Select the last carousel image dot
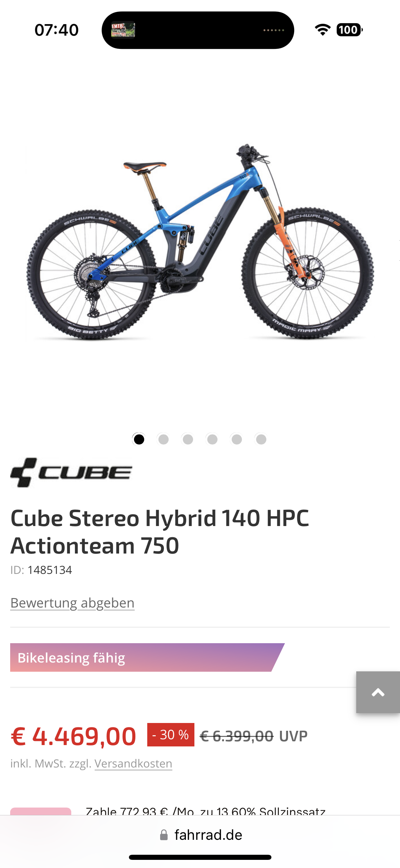Image resolution: width=400 pixels, height=868 pixels. click(261, 439)
